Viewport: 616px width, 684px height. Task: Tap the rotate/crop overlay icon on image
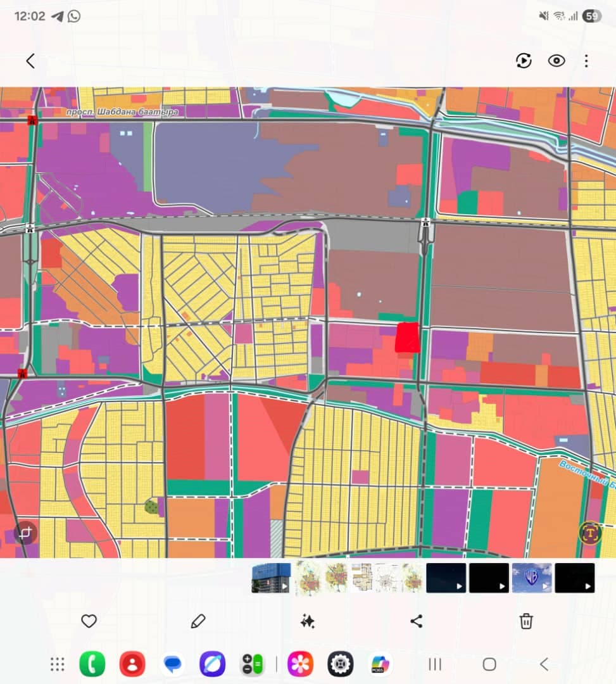click(26, 533)
